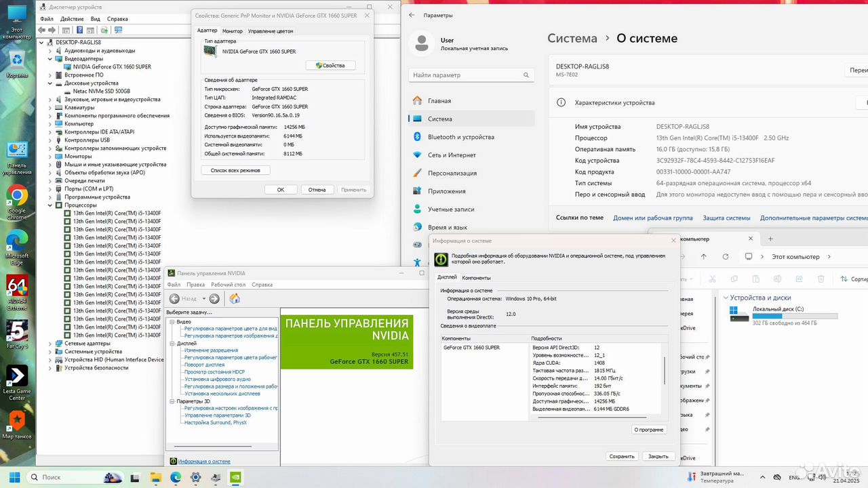Expand Сетевые адаптеры node
868x488 pixels.
[50, 344]
